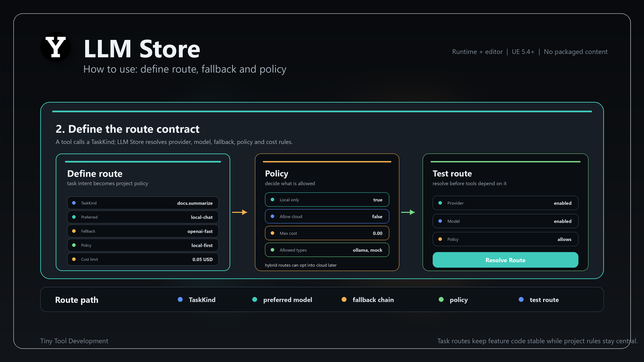Click the Route path label
The width and height of the screenshot is (644, 362).
(76, 300)
